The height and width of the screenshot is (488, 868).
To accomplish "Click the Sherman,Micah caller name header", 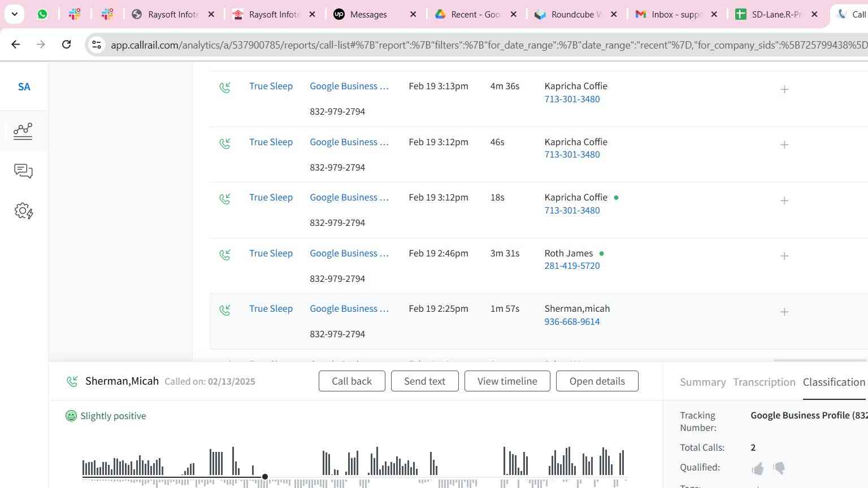I will pos(122,381).
